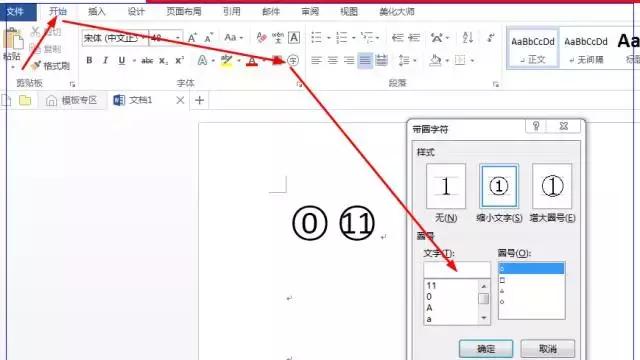
Task: Select the 无(N) style option
Action: pyautogui.click(x=446, y=193)
